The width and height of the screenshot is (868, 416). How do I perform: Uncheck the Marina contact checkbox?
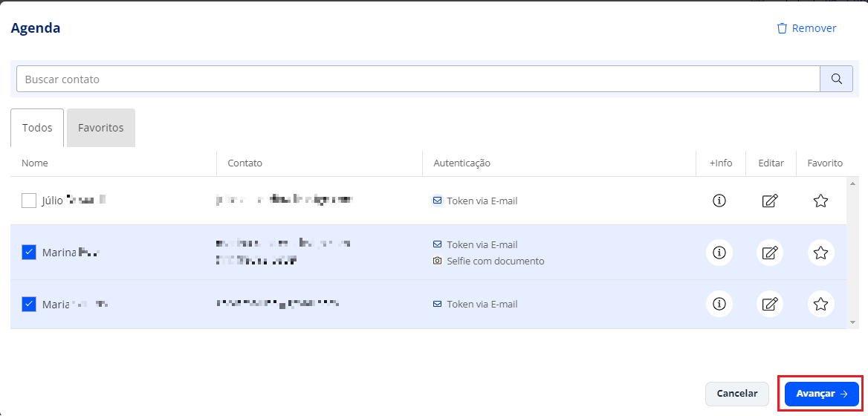[x=29, y=253]
